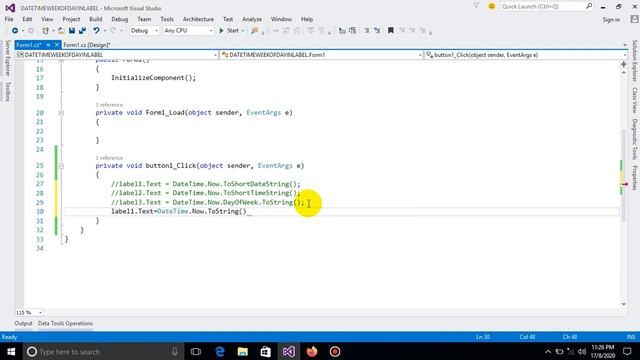Open Microsoft Edge from the taskbar
Viewport: 640px width, 360px height.
point(220,351)
